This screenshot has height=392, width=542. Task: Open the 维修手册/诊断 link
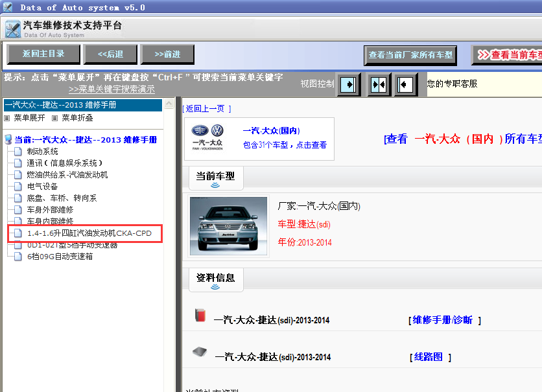coord(442,320)
